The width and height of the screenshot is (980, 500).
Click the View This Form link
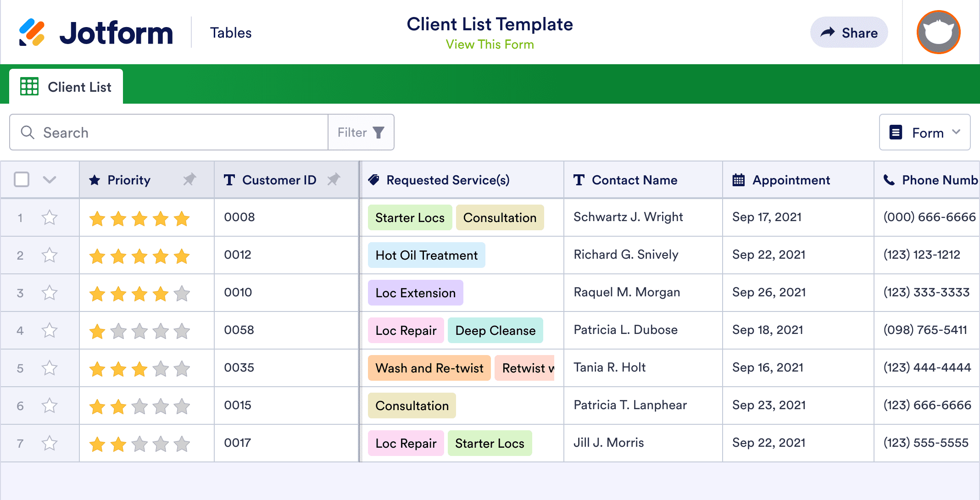490,44
